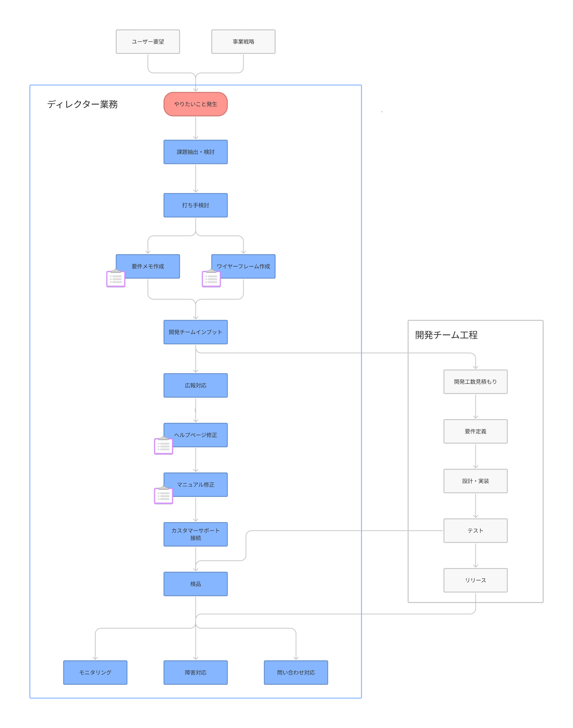Click the カスタマーサポート接続 node
Image resolution: width=573 pixels, height=728 pixels.
click(196, 534)
